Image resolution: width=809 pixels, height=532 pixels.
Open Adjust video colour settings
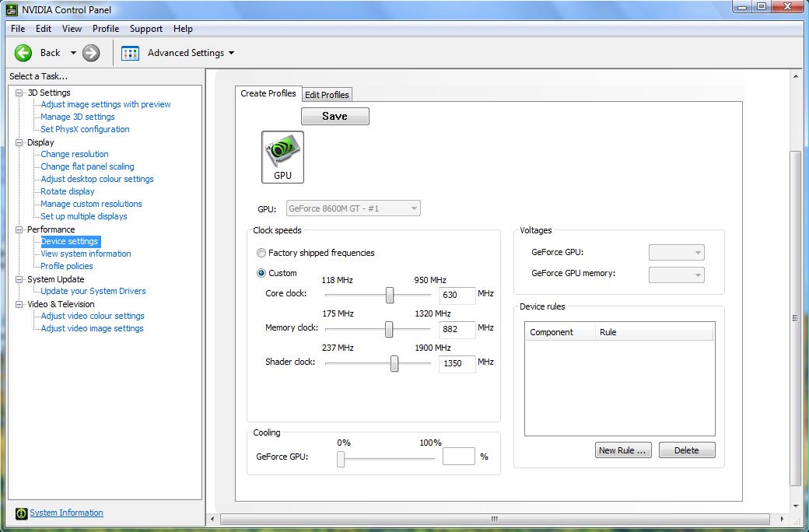point(93,315)
